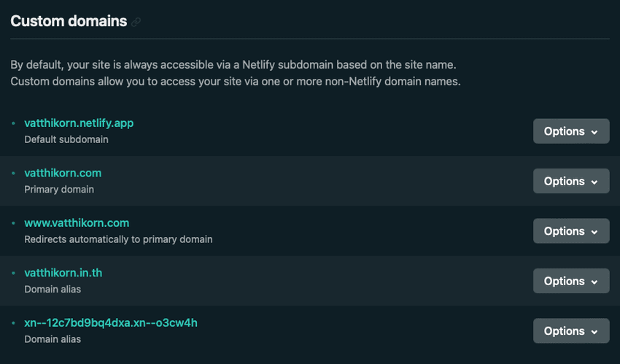
Task: Open the www.vatthikorn.com link
Action: (77, 223)
